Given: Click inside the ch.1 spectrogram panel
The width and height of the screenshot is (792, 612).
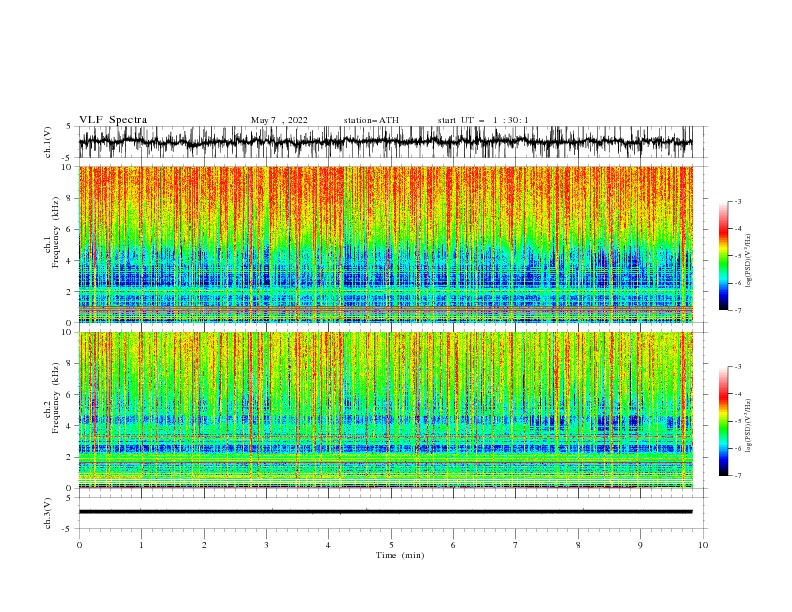Looking at the screenshot, I should coord(385,244).
